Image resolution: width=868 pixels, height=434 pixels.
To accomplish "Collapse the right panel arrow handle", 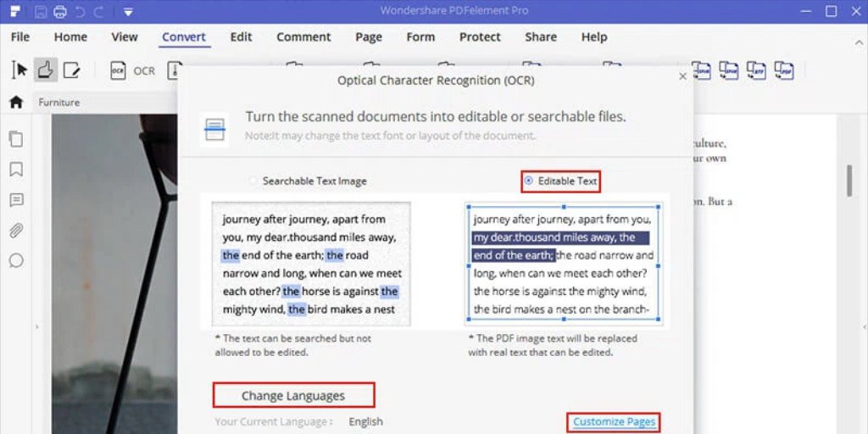I will pyautogui.click(x=864, y=327).
